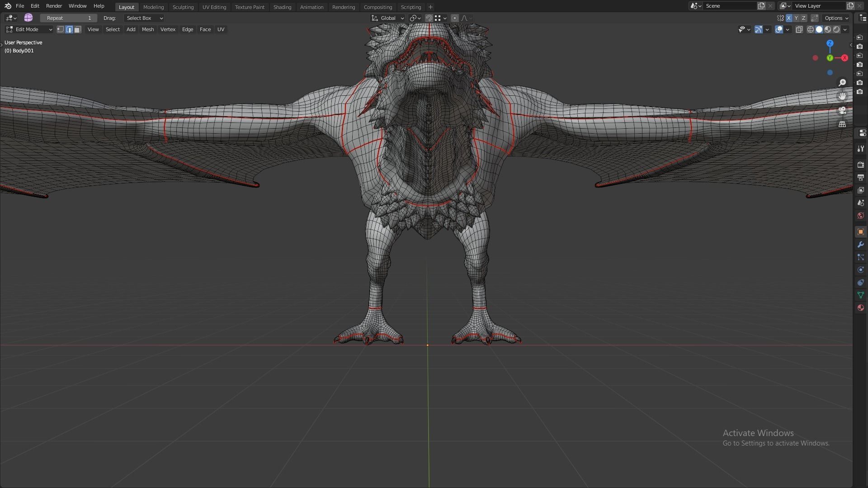The width and height of the screenshot is (868, 488).
Task: Toggle proportional editing
Action: pyautogui.click(x=455, y=18)
